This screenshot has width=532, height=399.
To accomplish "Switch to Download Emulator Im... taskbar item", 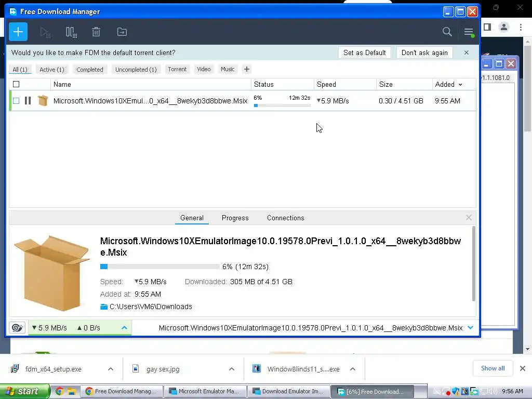I will pyautogui.click(x=289, y=391).
